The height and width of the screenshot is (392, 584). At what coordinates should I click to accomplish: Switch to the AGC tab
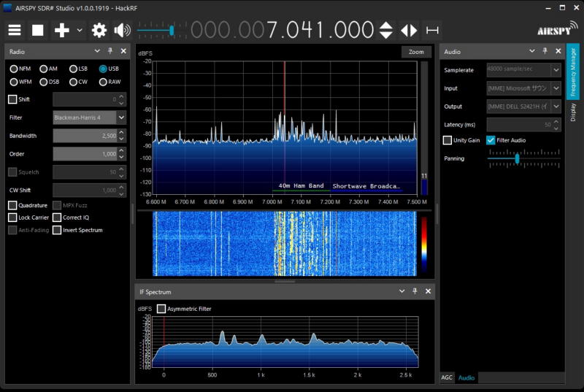coord(447,377)
